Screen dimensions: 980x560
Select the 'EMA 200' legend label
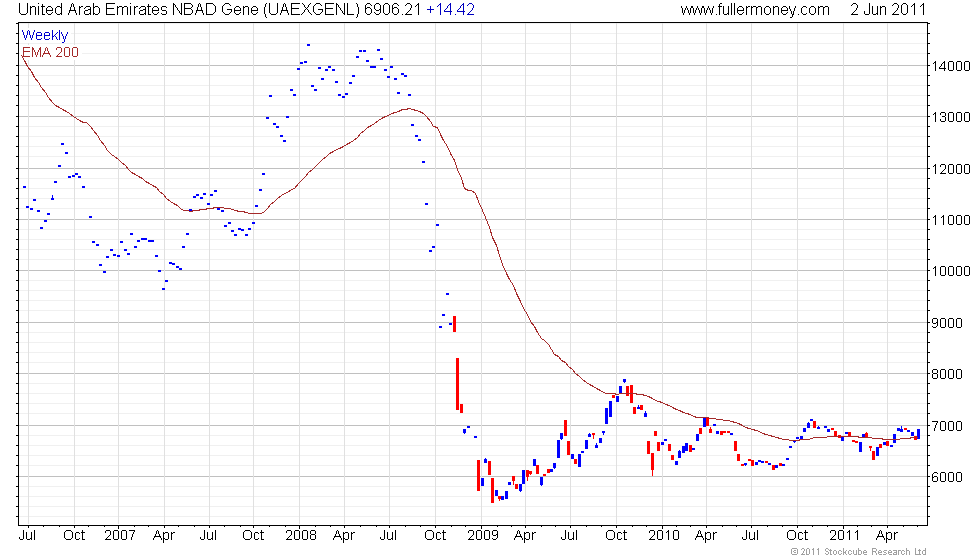(x=50, y=52)
